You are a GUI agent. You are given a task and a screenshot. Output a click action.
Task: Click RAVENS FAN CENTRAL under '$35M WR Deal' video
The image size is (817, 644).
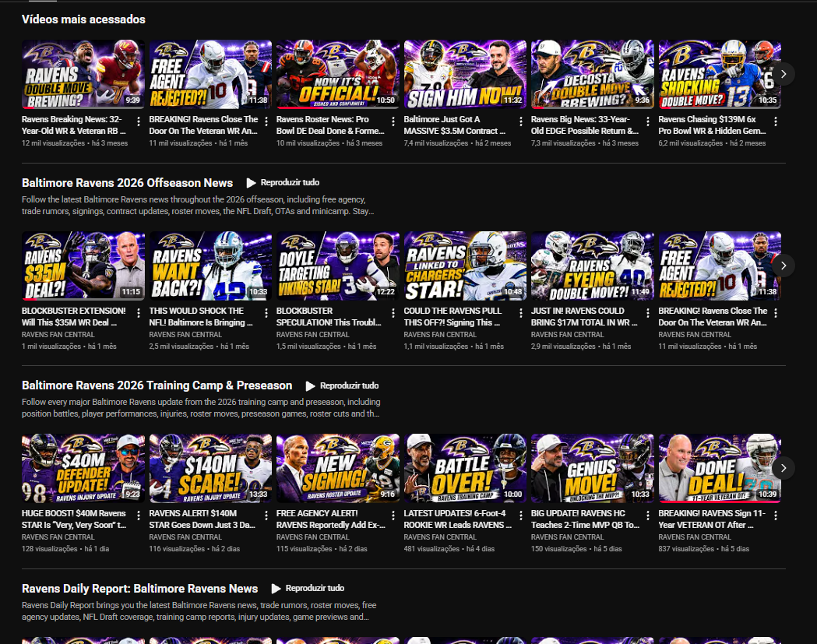click(58, 335)
